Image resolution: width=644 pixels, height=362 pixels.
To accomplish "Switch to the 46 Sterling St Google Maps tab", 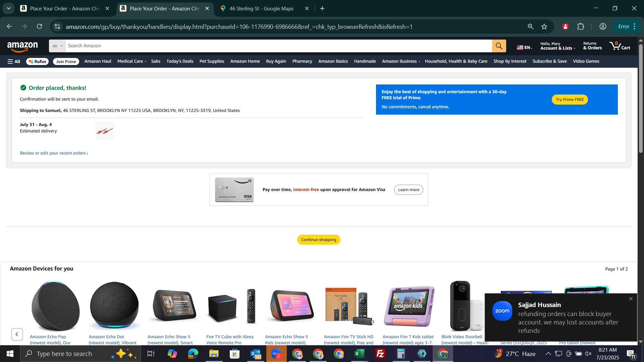I will [x=261, y=8].
